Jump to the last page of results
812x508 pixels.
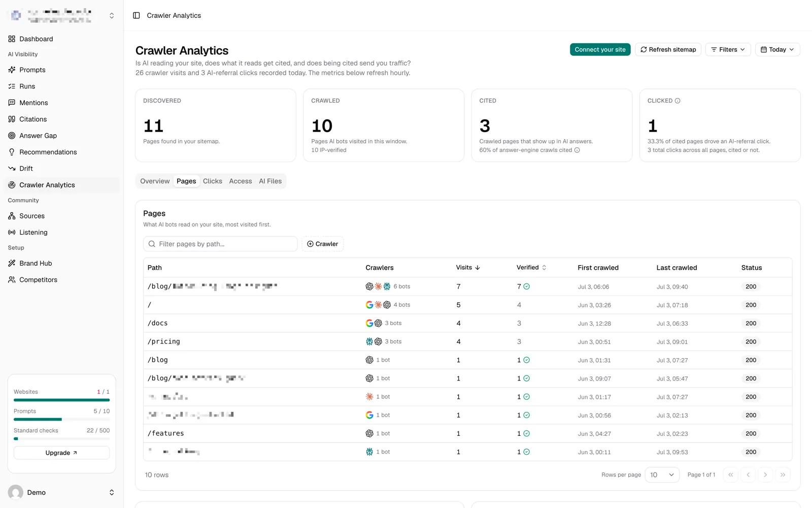783,474
